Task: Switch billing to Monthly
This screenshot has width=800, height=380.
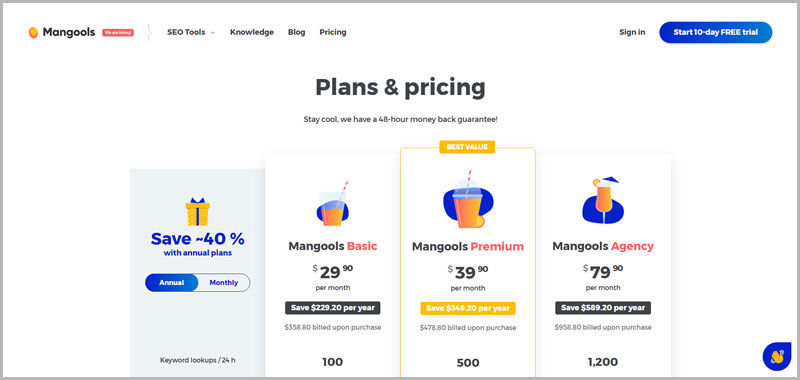Action: tap(224, 283)
